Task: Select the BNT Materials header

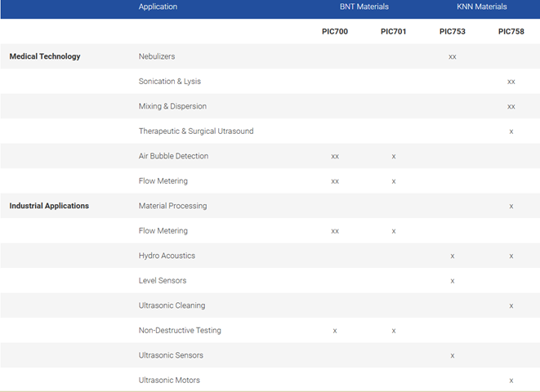Action: pyautogui.click(x=364, y=7)
